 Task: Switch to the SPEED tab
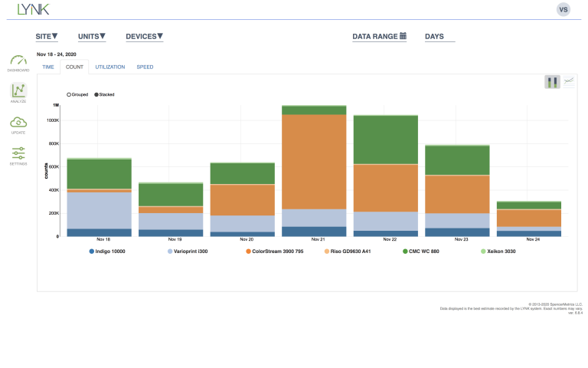tap(145, 67)
